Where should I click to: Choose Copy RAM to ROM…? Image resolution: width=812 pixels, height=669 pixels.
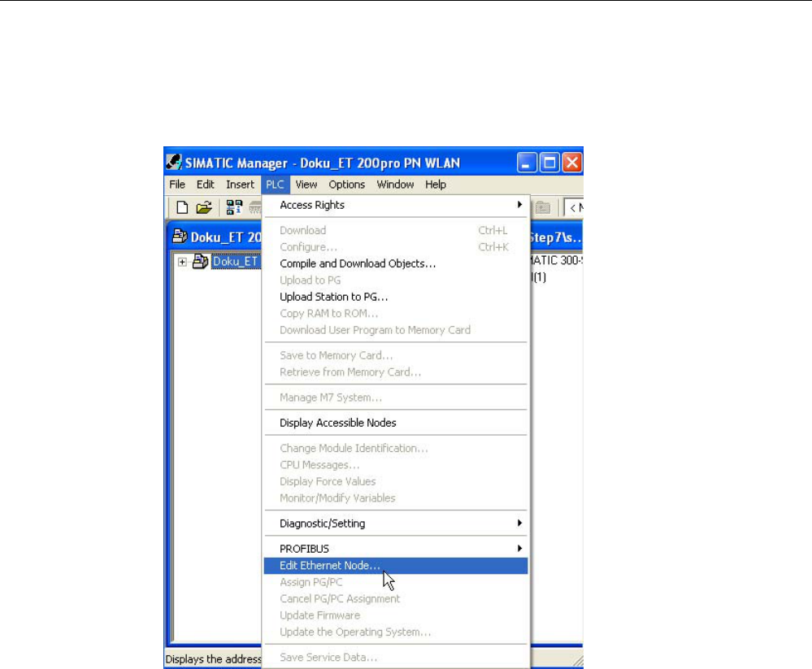[x=396, y=313]
